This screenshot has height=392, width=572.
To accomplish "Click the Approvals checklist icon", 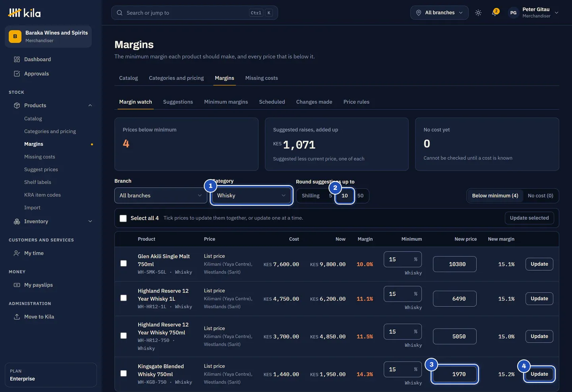I will pos(17,73).
